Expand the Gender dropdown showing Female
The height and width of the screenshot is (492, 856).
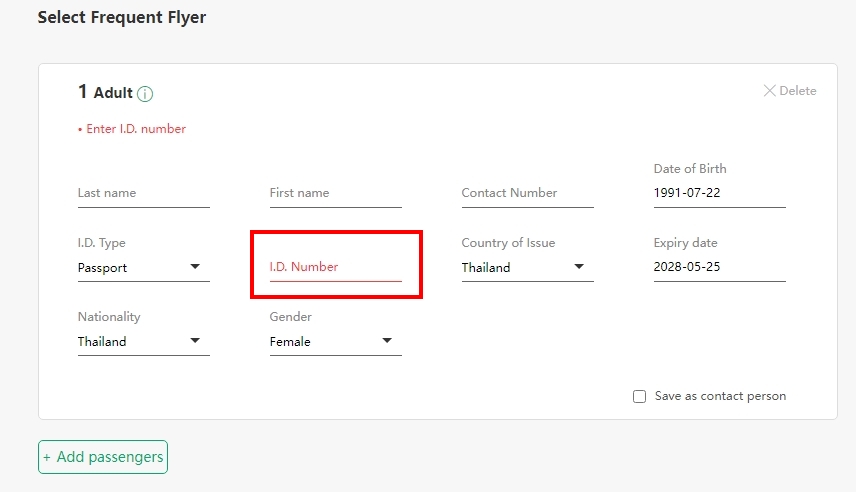click(x=335, y=342)
